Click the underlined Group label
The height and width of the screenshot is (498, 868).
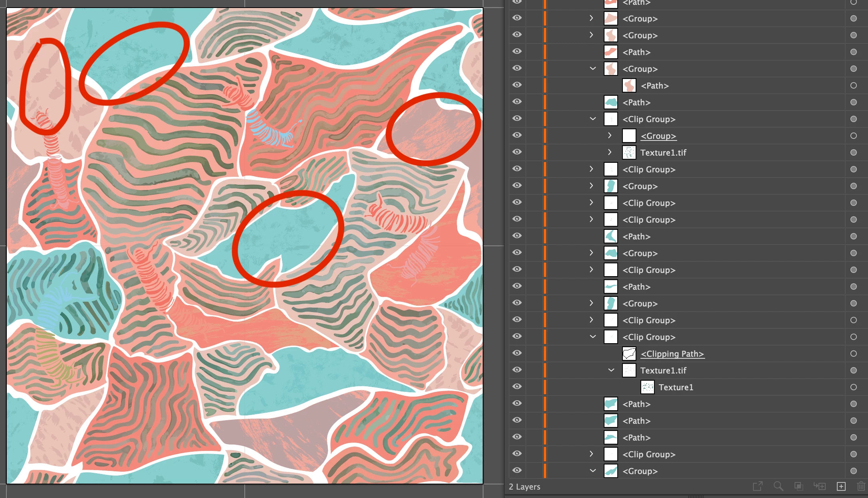[658, 136]
